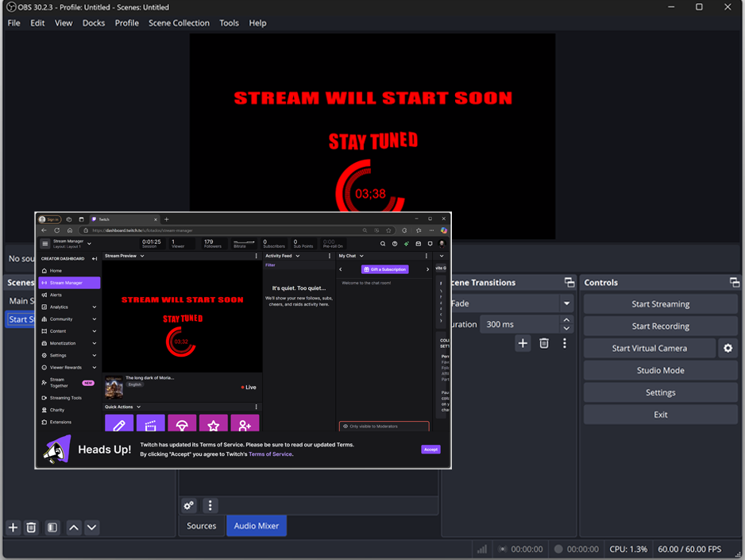
Task: Open advanced audio properties gear
Action: point(189,505)
